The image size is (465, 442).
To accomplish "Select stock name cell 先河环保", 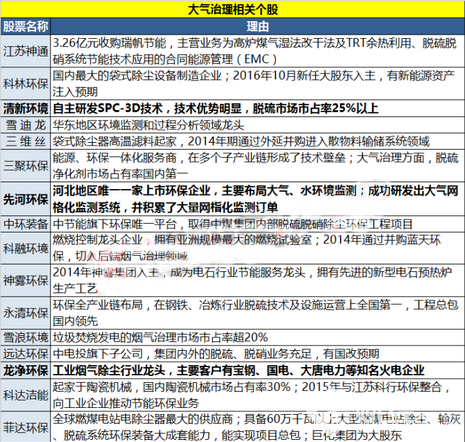I will pyautogui.click(x=26, y=199).
